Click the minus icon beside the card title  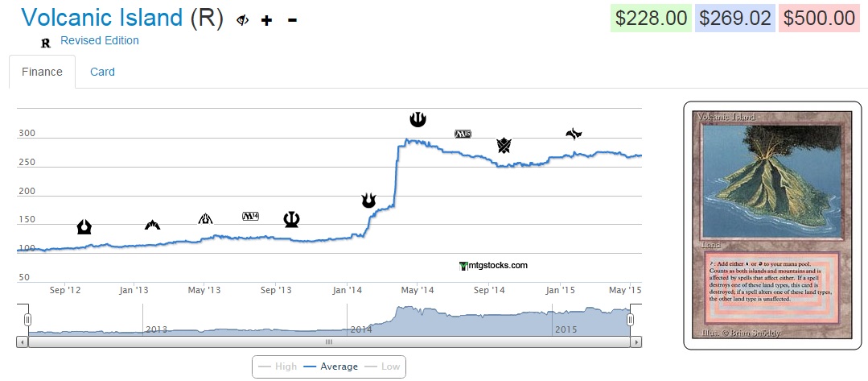pos(292,19)
